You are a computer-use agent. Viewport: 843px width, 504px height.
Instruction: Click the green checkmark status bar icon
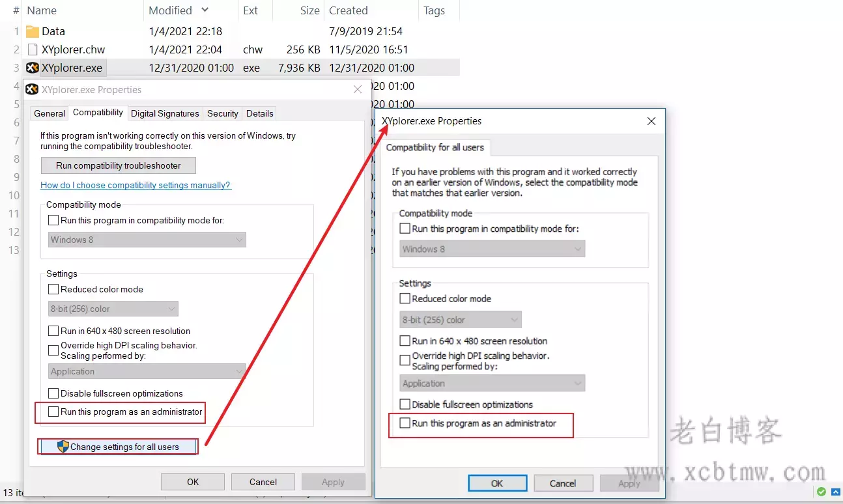[x=822, y=492]
